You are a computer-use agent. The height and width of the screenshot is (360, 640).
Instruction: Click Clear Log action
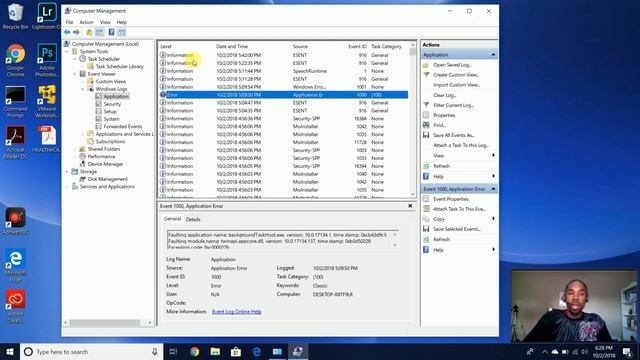point(444,95)
